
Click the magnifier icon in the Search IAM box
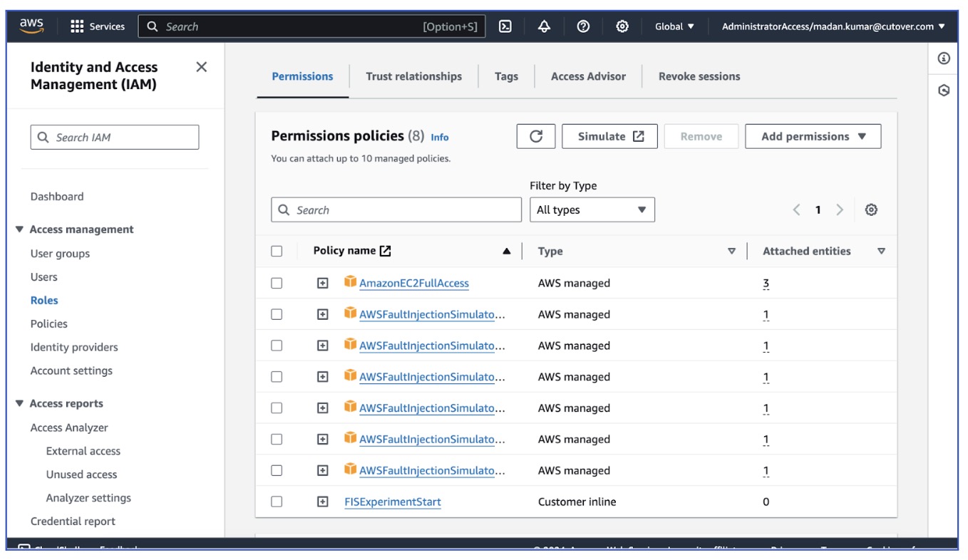tap(43, 138)
